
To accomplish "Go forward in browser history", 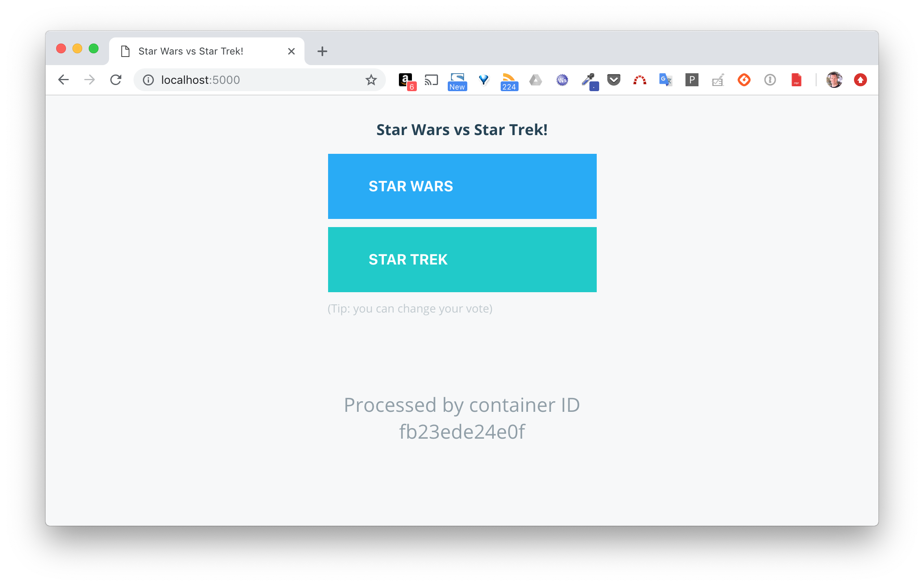I will point(90,80).
